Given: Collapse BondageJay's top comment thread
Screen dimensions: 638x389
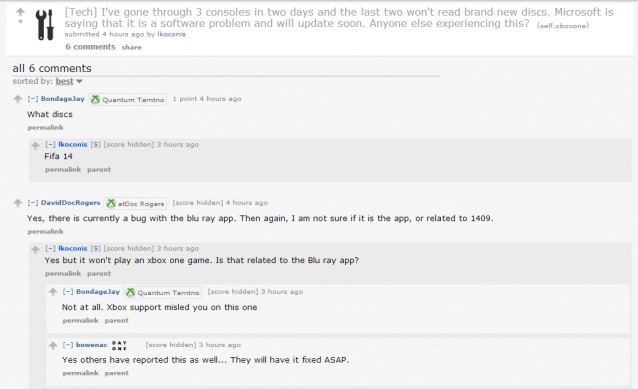Looking at the screenshot, I should [33, 99].
